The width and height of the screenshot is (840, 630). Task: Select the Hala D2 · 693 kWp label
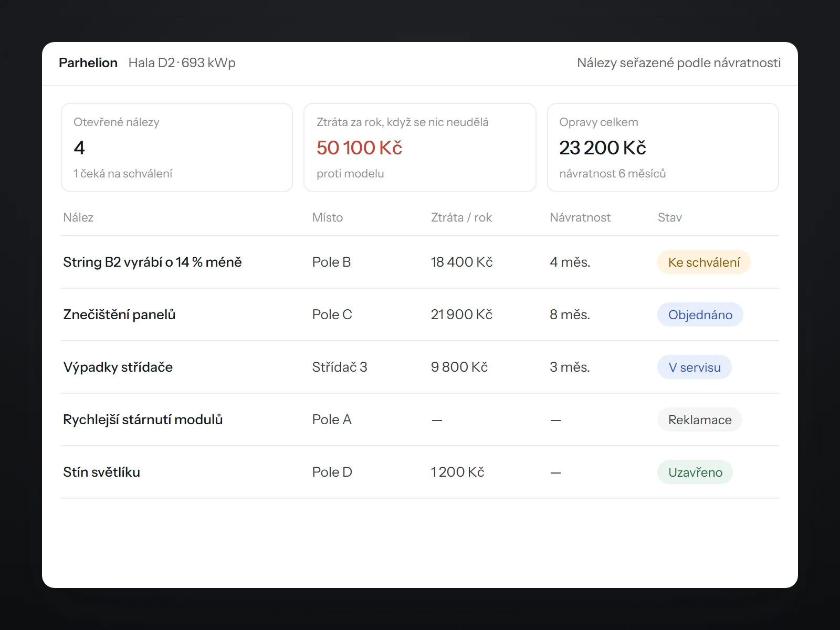[x=182, y=63]
